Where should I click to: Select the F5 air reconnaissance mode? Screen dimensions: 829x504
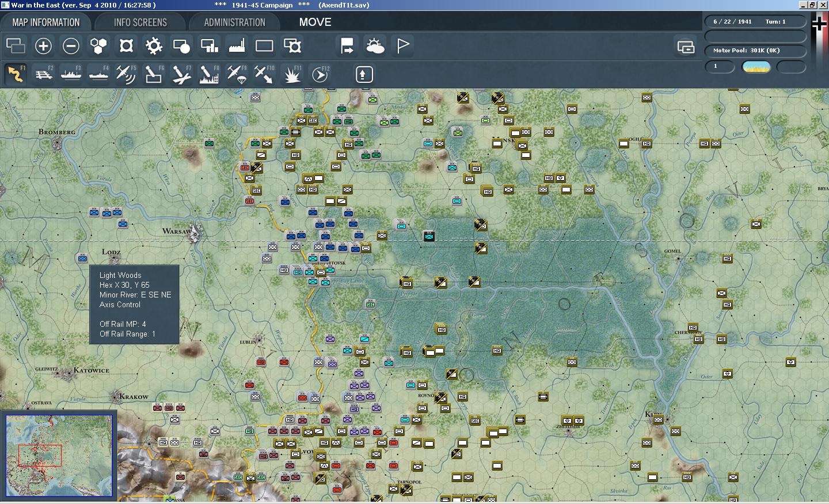[126, 74]
